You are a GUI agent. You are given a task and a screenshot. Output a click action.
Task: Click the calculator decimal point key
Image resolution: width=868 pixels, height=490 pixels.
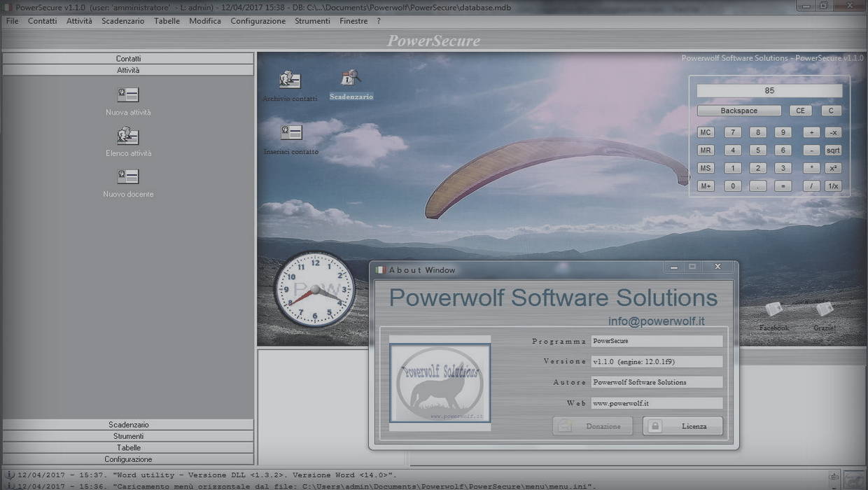click(758, 186)
